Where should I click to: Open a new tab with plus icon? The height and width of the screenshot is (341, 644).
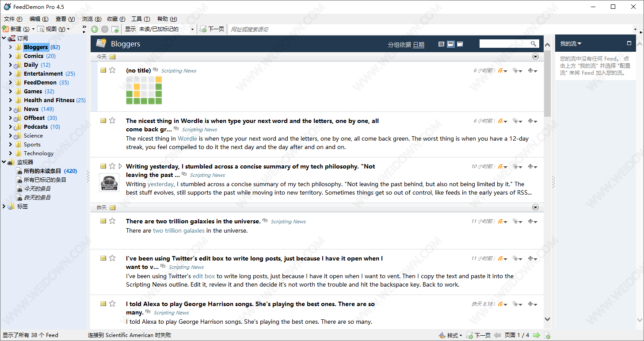[115, 29]
